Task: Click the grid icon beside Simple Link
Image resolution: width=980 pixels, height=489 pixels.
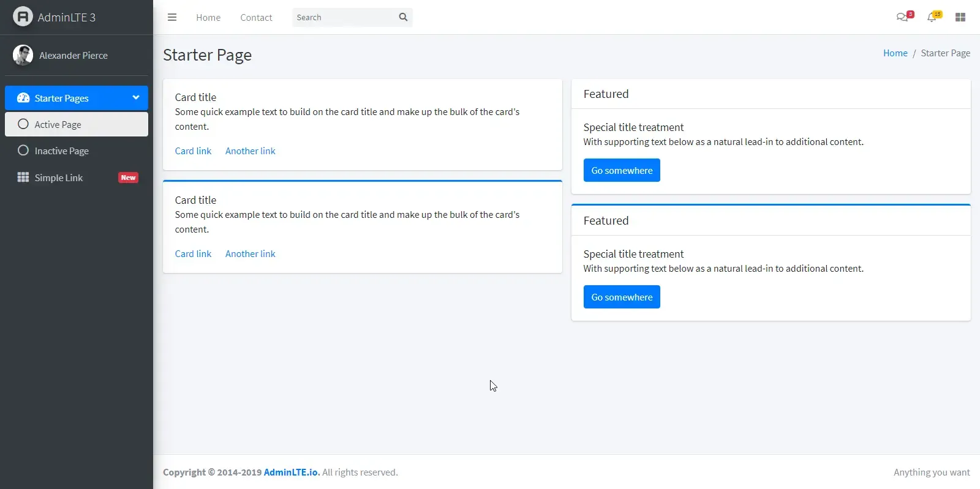Action: point(23,177)
